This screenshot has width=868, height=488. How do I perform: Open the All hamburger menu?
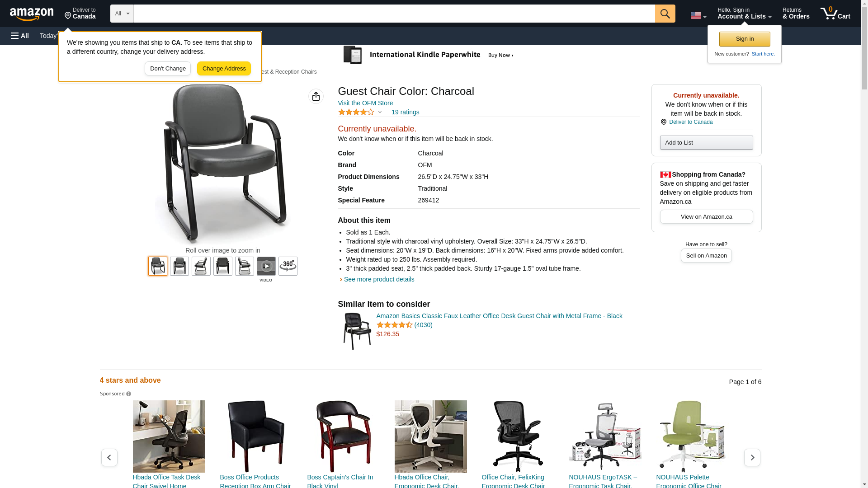pyautogui.click(x=20, y=36)
